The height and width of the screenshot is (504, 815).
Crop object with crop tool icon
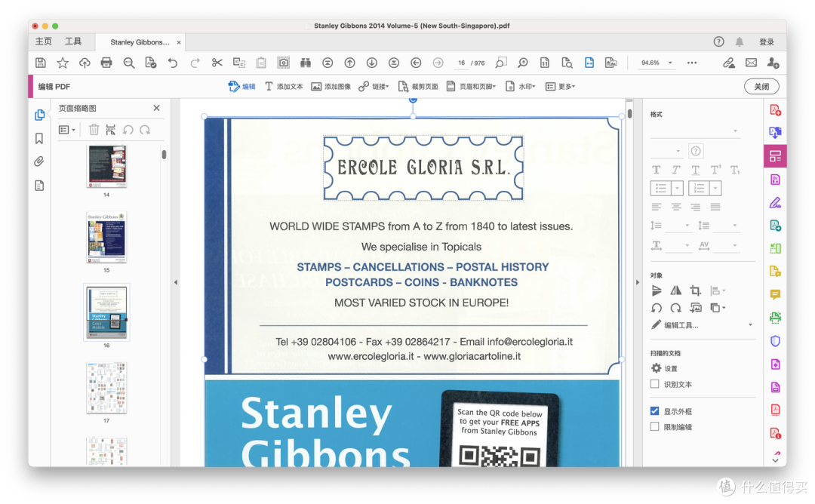click(x=695, y=290)
